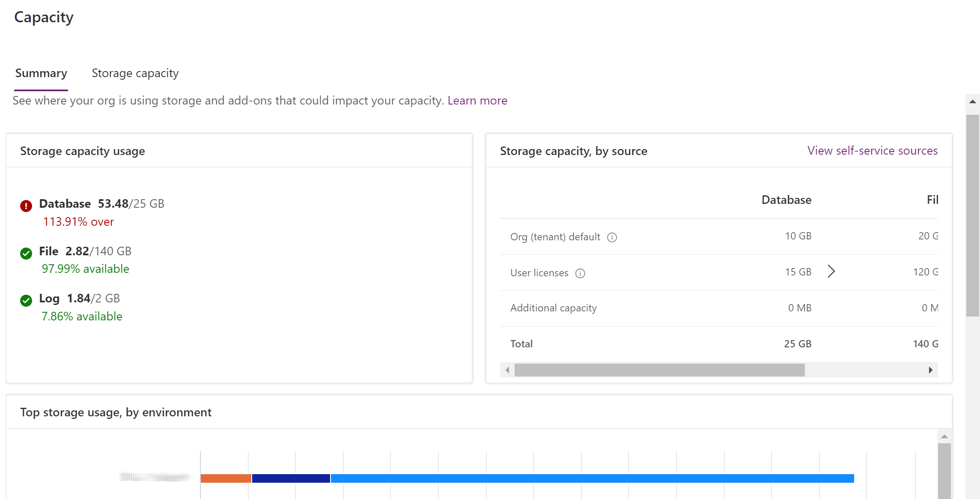
Task: Expand User licenses chevron arrow
Action: pos(831,271)
